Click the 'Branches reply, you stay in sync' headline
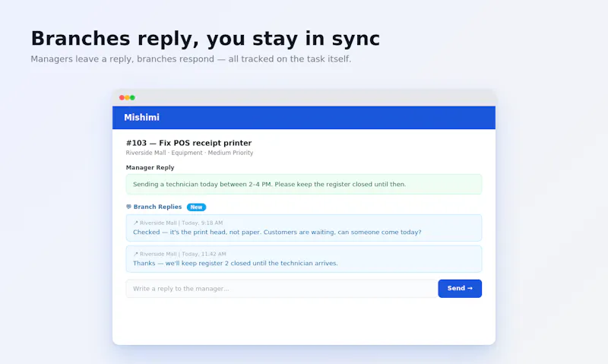Image resolution: width=608 pixels, height=364 pixels. tap(205, 39)
